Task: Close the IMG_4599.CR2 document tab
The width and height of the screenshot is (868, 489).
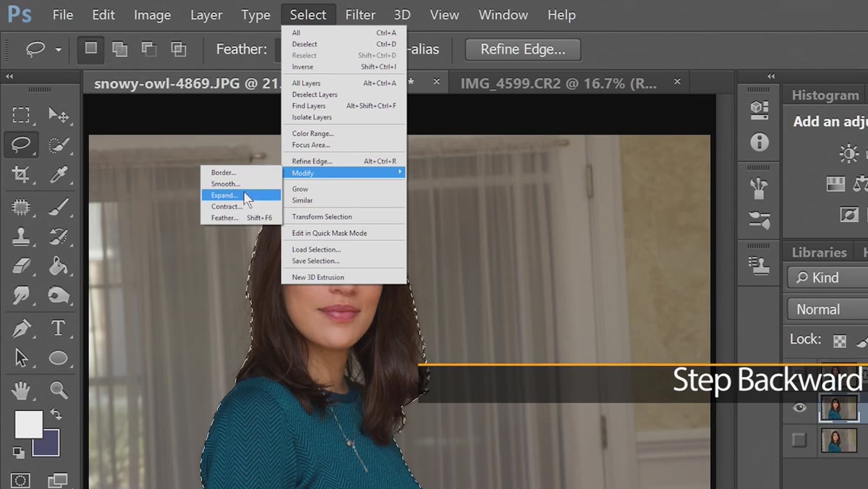Action: (677, 82)
